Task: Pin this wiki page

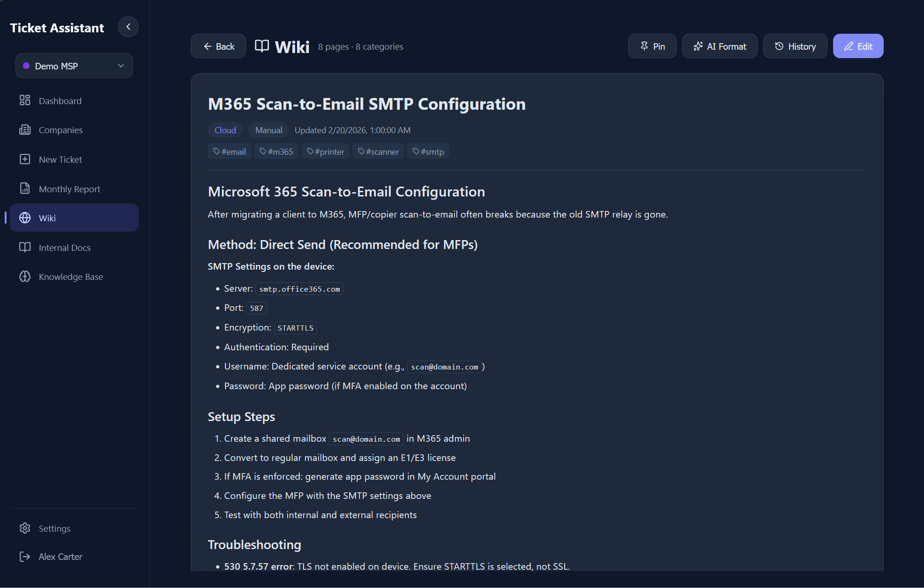Action: [x=652, y=46]
